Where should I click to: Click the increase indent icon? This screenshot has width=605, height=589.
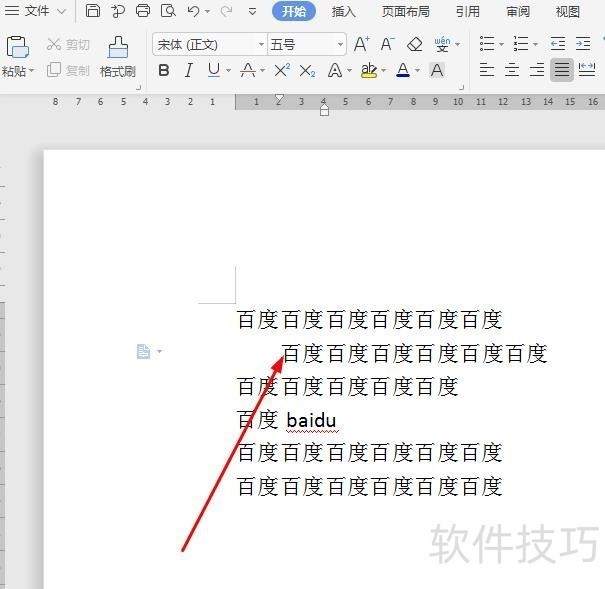583,44
